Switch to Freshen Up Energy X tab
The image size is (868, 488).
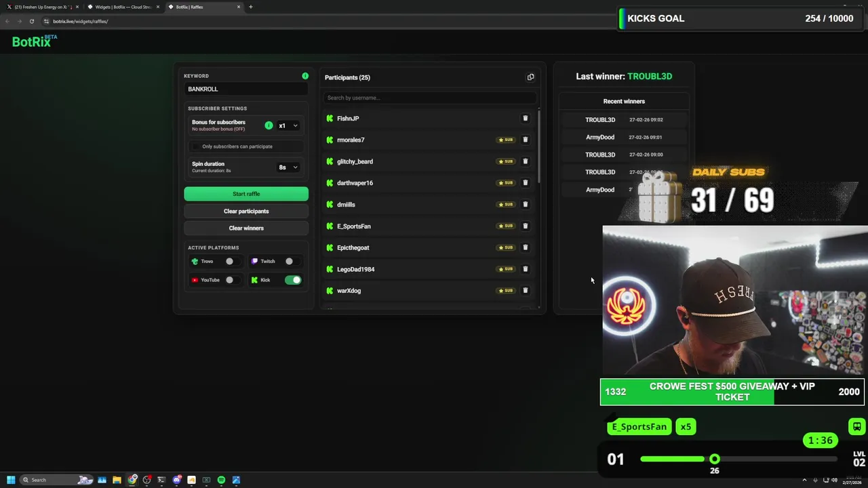pyautogui.click(x=41, y=7)
